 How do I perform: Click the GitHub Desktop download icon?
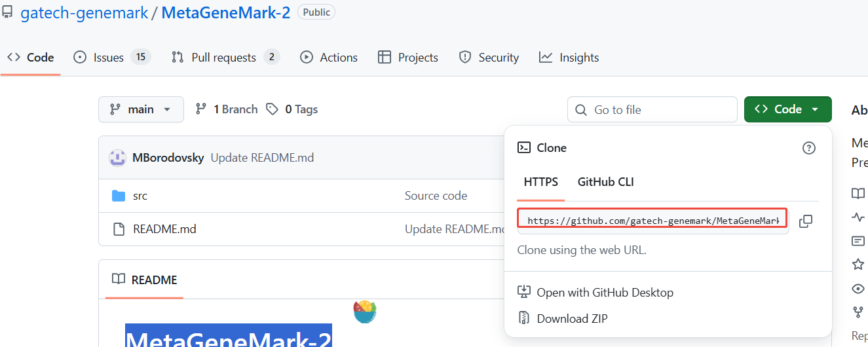[523, 292]
